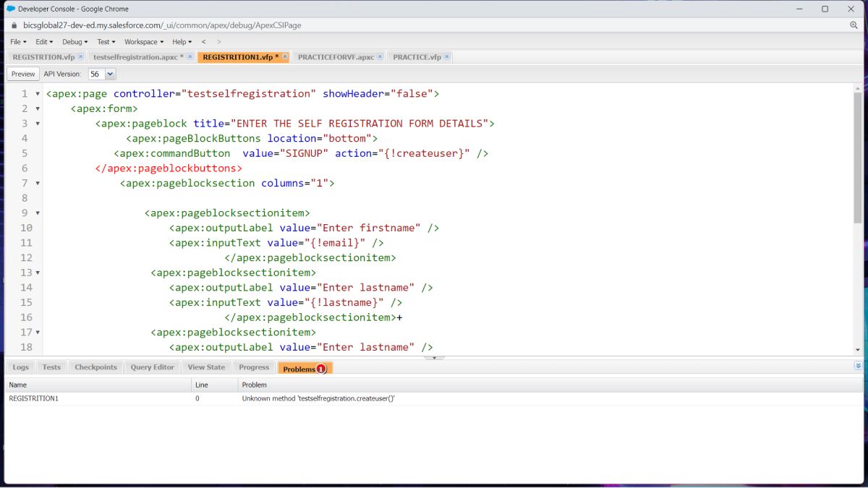This screenshot has height=488, width=868.
Task: Close the REGISTRITION1.vfp tab
Action: (285, 57)
